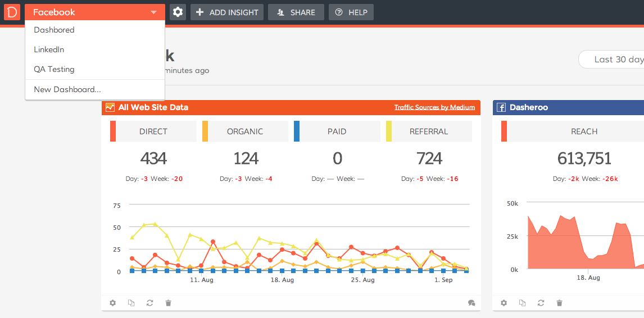This screenshot has width=644, height=318.
Task: Click the red DIRECT color swatch
Action: tap(113, 131)
